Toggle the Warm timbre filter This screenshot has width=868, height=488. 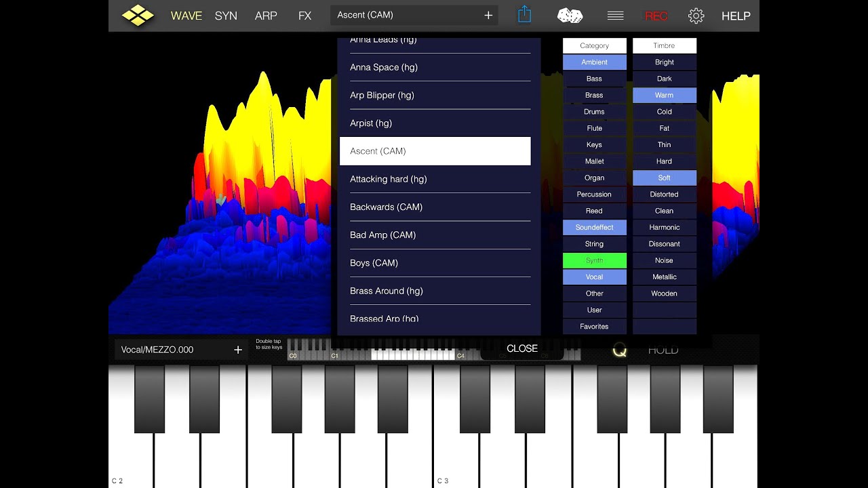[665, 95]
